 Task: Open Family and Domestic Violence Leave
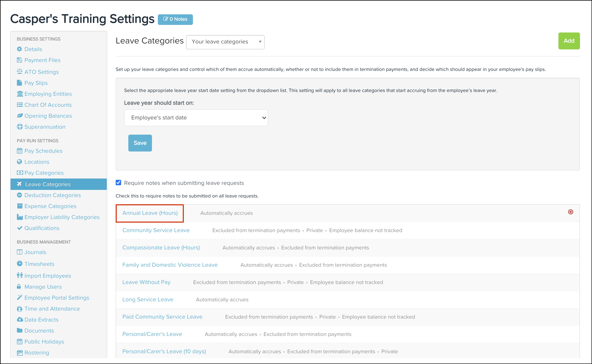(170, 265)
